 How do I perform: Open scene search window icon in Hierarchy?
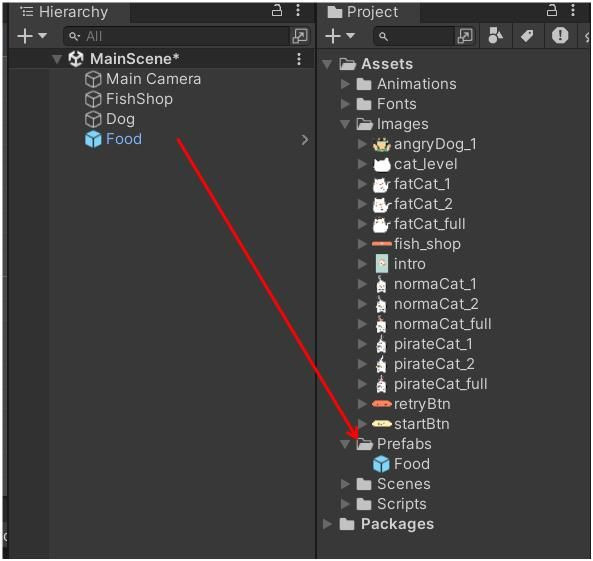pos(300,36)
